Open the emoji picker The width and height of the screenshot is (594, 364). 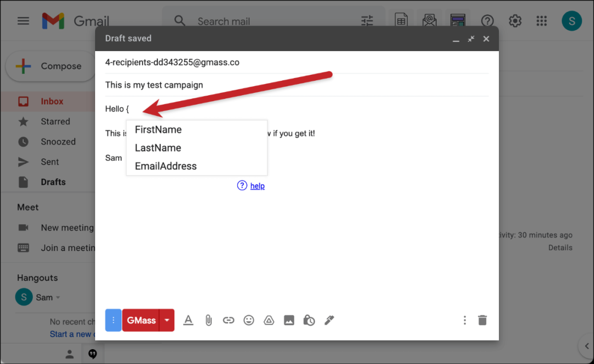[249, 320]
